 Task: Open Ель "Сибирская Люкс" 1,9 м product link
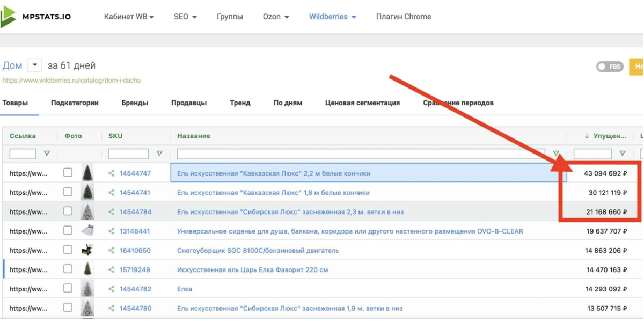pyautogui.click(x=290, y=309)
